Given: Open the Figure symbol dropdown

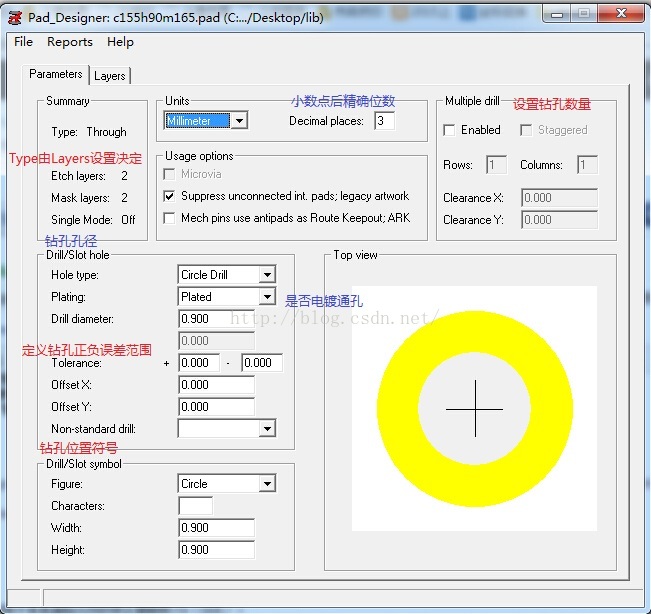Looking at the screenshot, I should click(x=266, y=484).
